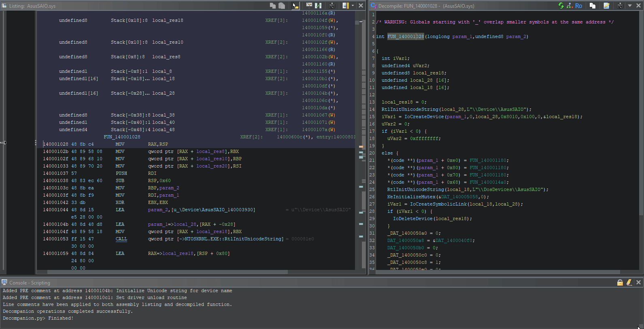Open the Listing overview dropdown arrow
The height and width of the screenshot is (329, 644).
pyautogui.click(x=353, y=6)
